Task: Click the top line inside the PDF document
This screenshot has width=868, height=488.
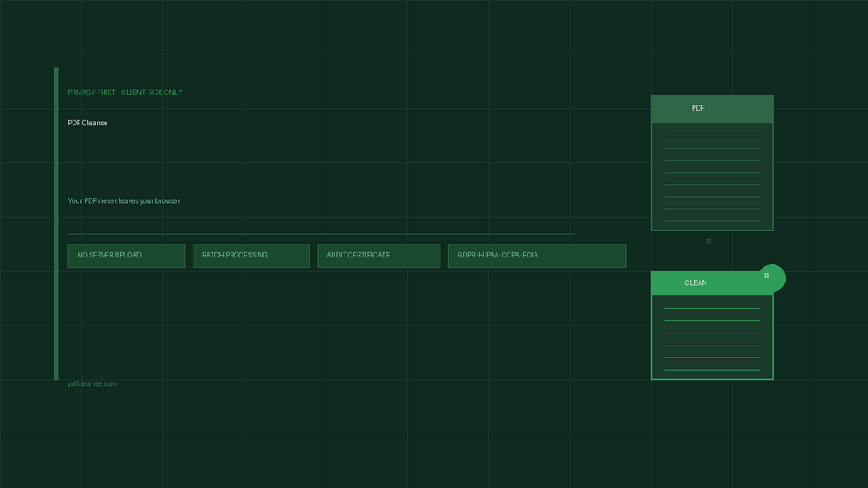Action: (x=712, y=136)
